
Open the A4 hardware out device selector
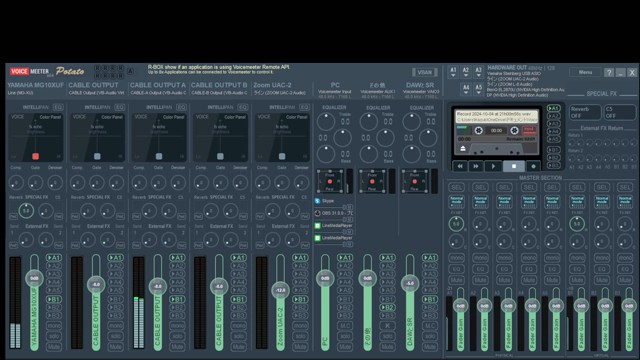pos(466,89)
